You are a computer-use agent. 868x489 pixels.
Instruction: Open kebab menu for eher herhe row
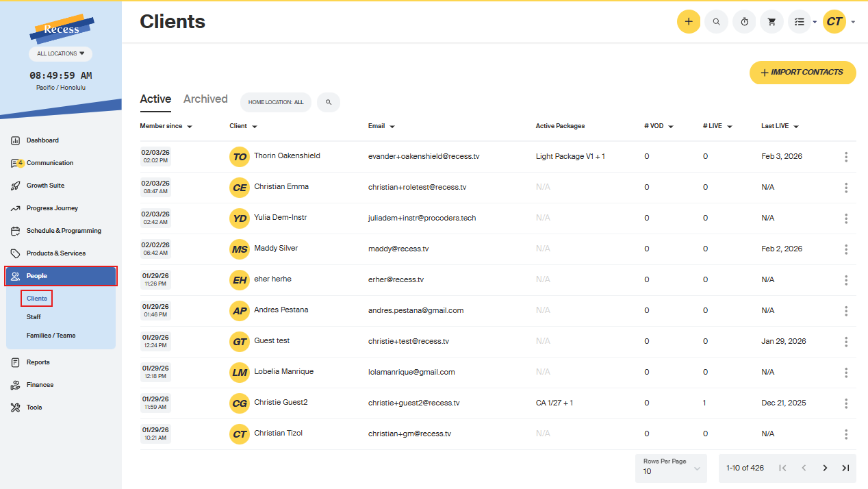(846, 280)
